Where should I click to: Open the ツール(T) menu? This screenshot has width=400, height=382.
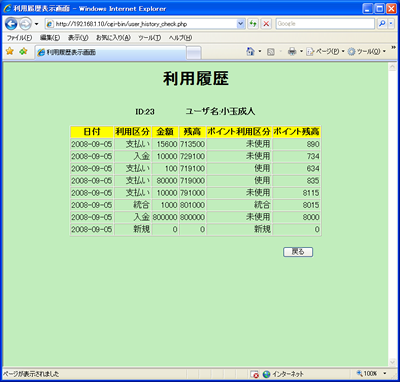(149, 38)
